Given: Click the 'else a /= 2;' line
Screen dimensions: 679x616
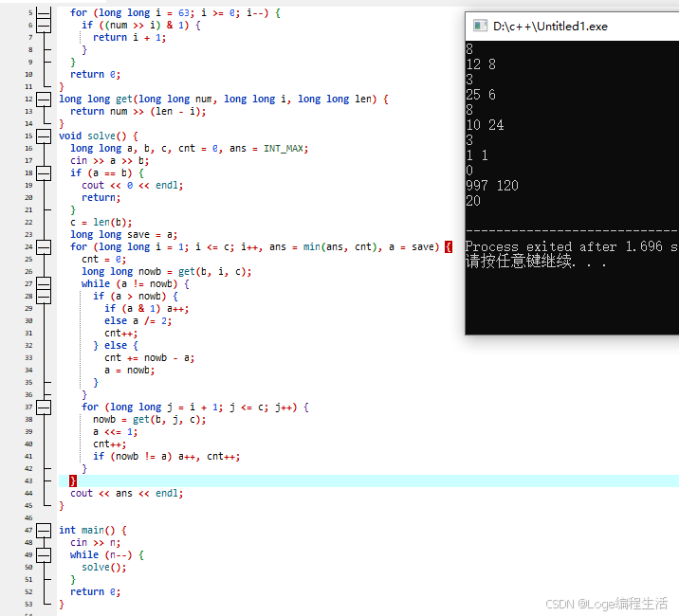Looking at the screenshot, I should click(138, 320).
